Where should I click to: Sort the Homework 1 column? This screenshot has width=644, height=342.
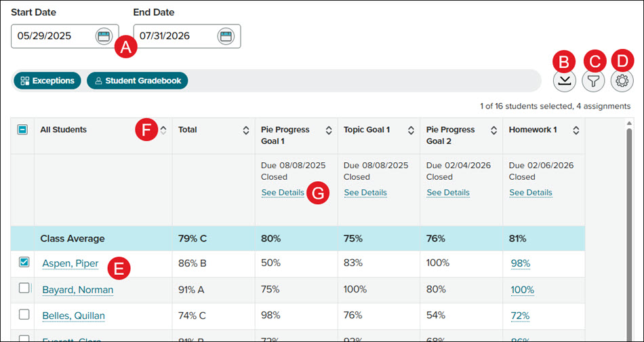[576, 130]
